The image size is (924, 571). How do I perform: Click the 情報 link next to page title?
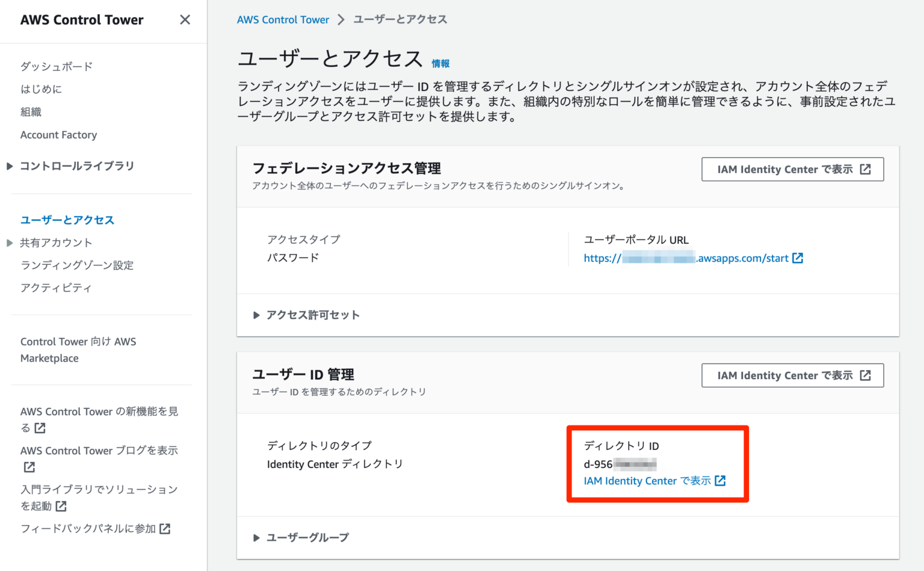tap(442, 63)
